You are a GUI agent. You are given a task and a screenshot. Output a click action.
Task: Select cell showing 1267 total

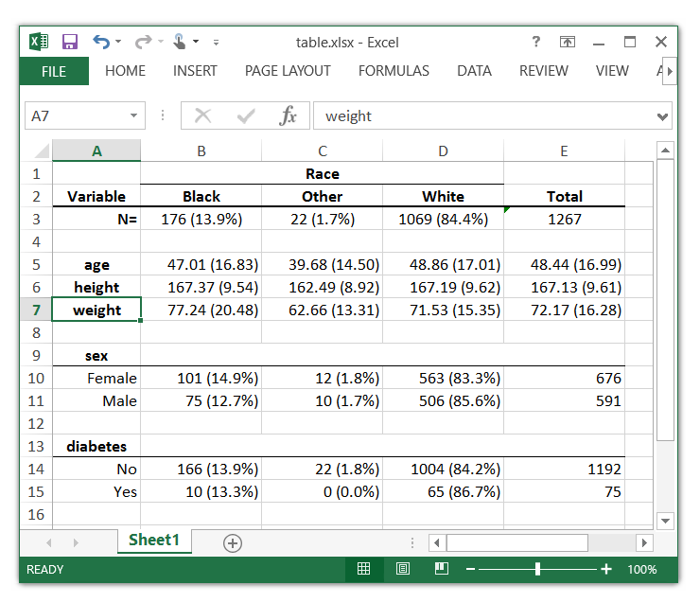coord(565,219)
